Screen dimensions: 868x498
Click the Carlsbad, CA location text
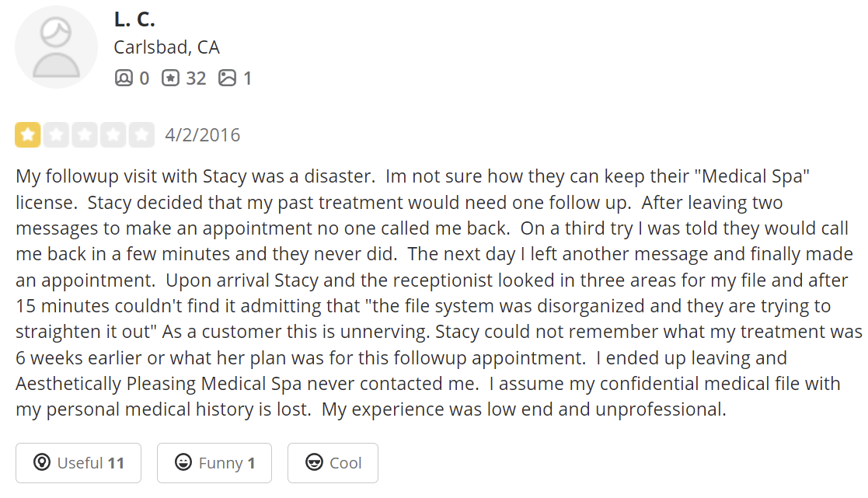166,47
